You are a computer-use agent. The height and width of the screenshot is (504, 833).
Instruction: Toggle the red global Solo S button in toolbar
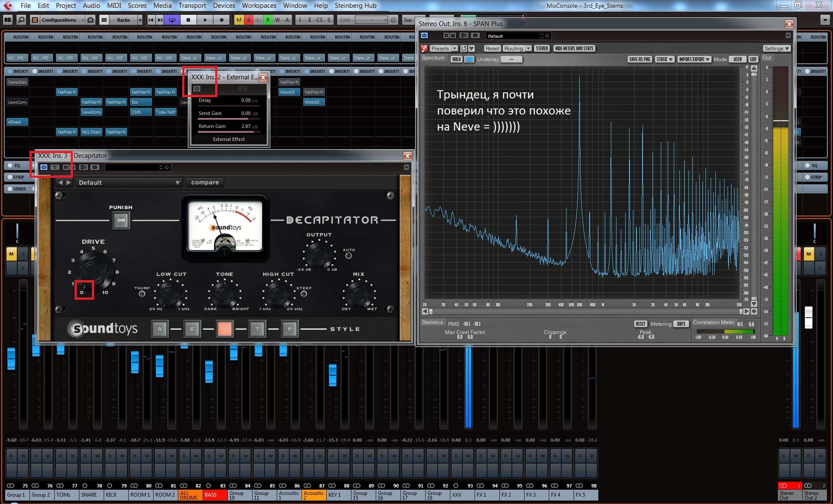tap(249, 20)
